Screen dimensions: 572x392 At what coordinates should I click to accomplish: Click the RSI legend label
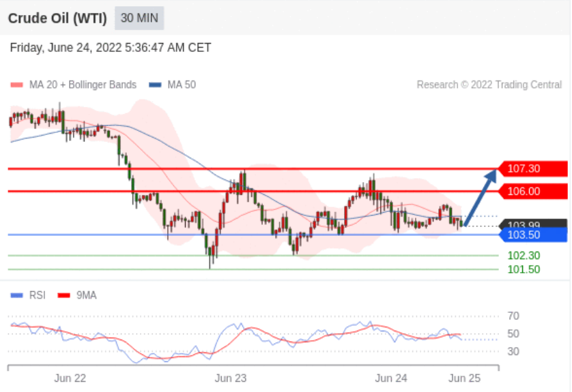[x=38, y=295]
